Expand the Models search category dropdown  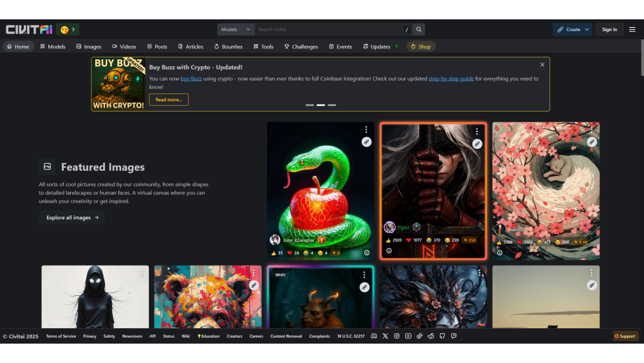tap(236, 30)
